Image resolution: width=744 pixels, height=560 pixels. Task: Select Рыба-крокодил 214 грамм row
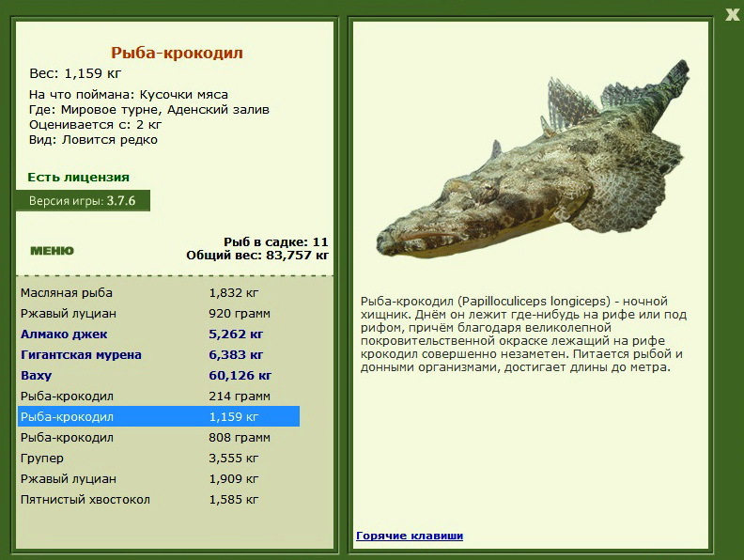159,396
